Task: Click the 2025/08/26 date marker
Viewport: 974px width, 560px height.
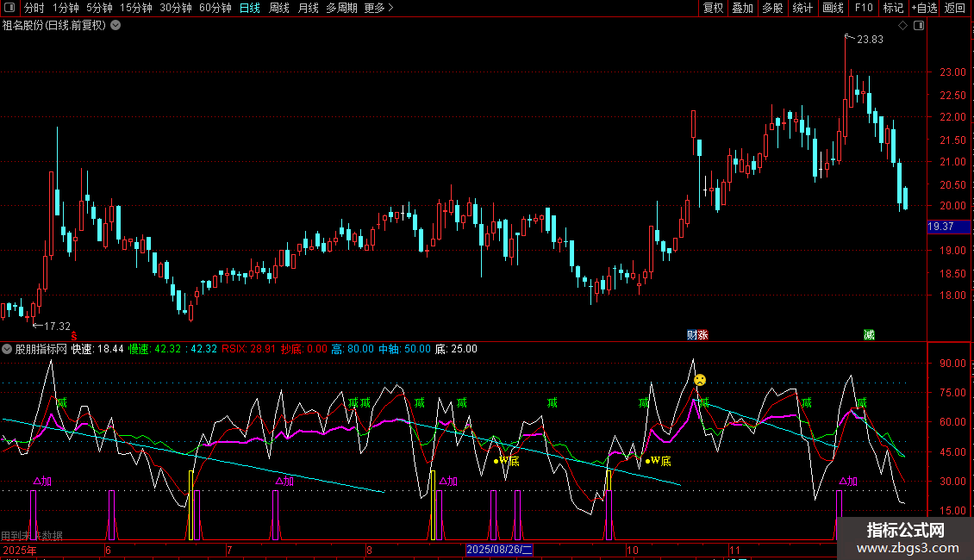Action: tap(501, 550)
